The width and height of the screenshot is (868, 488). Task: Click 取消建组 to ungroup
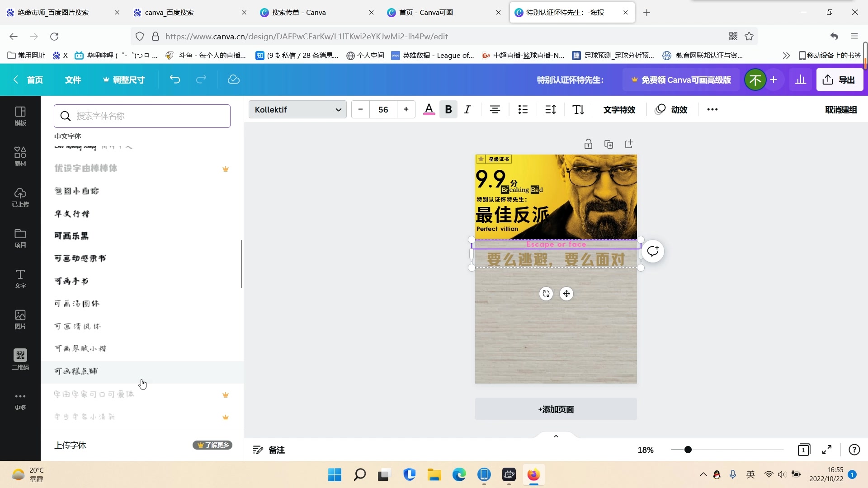841,109
